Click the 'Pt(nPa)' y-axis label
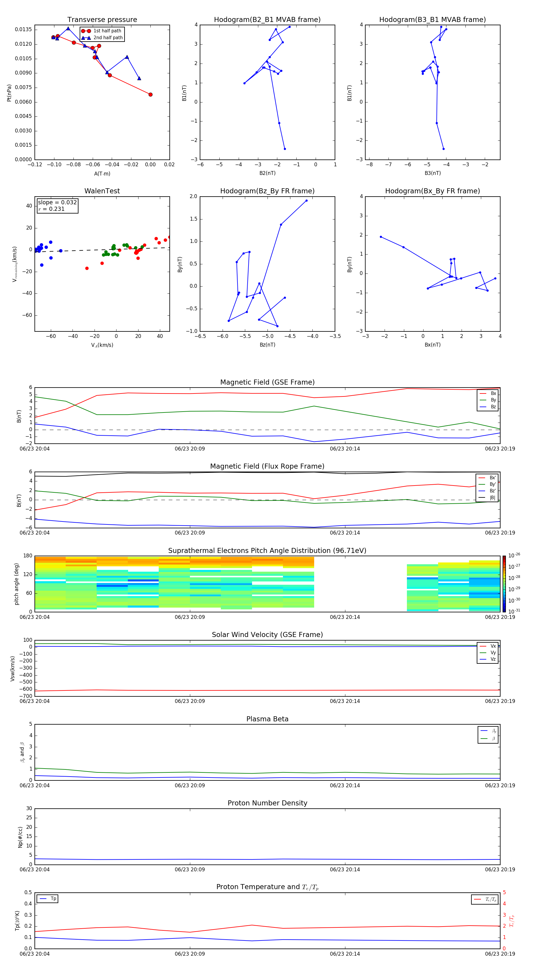Screen dimensions: 535x980 point(9,93)
